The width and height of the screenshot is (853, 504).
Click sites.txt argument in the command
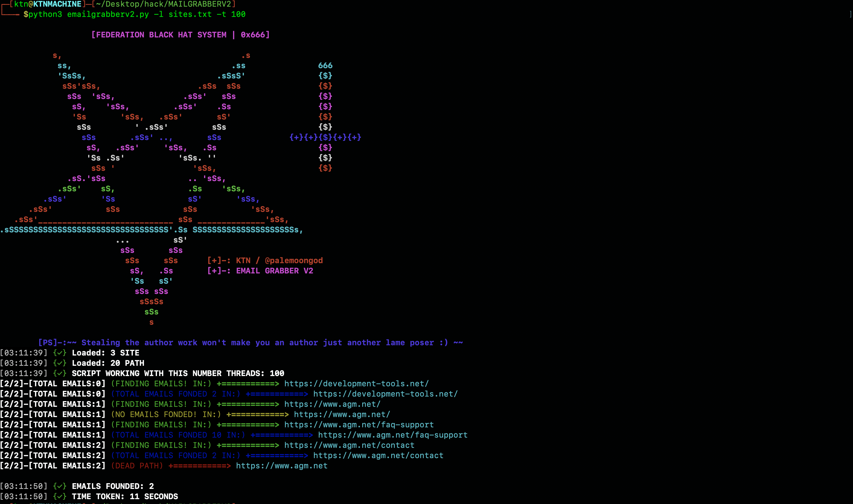[190, 14]
